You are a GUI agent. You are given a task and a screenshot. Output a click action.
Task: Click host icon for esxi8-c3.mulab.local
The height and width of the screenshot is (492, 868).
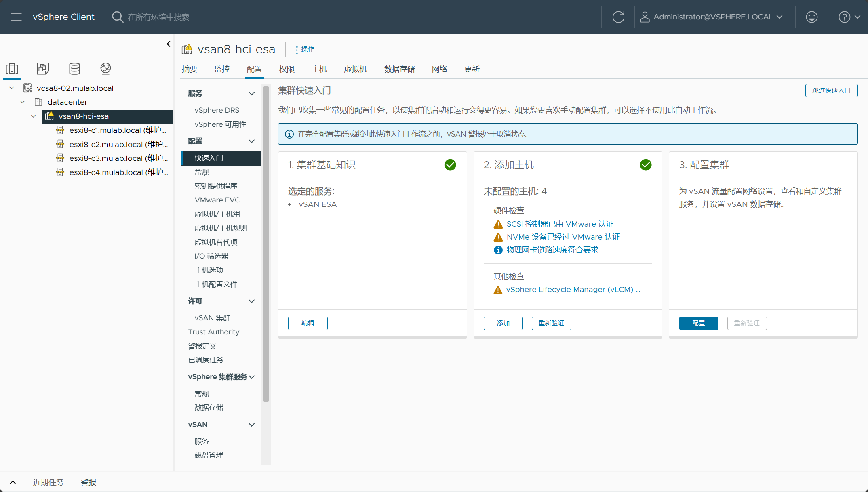(x=60, y=158)
